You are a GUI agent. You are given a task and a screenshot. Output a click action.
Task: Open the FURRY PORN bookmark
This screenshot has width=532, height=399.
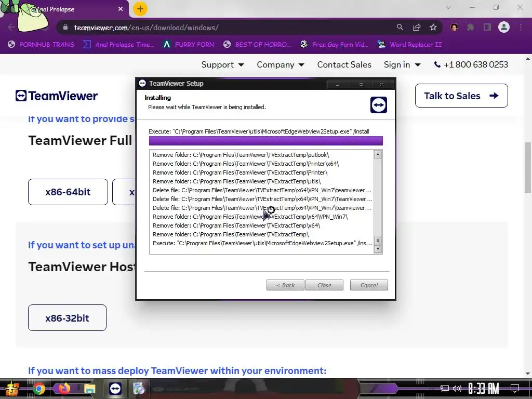(188, 45)
